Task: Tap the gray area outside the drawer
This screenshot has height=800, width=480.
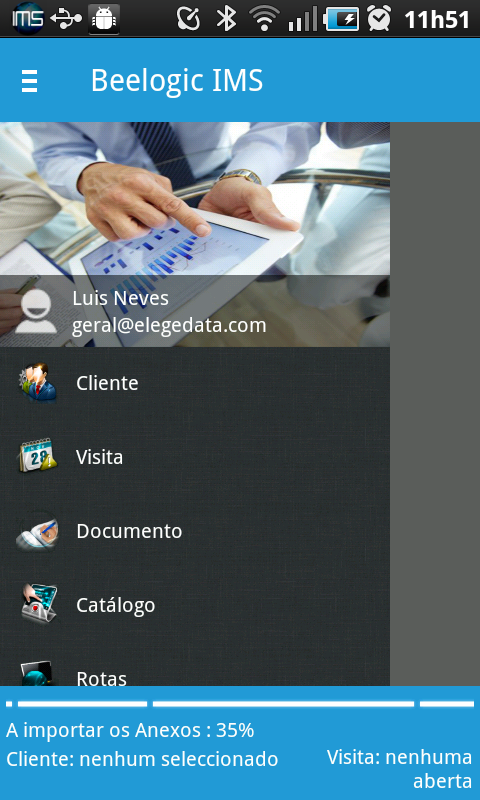Action: point(435,404)
